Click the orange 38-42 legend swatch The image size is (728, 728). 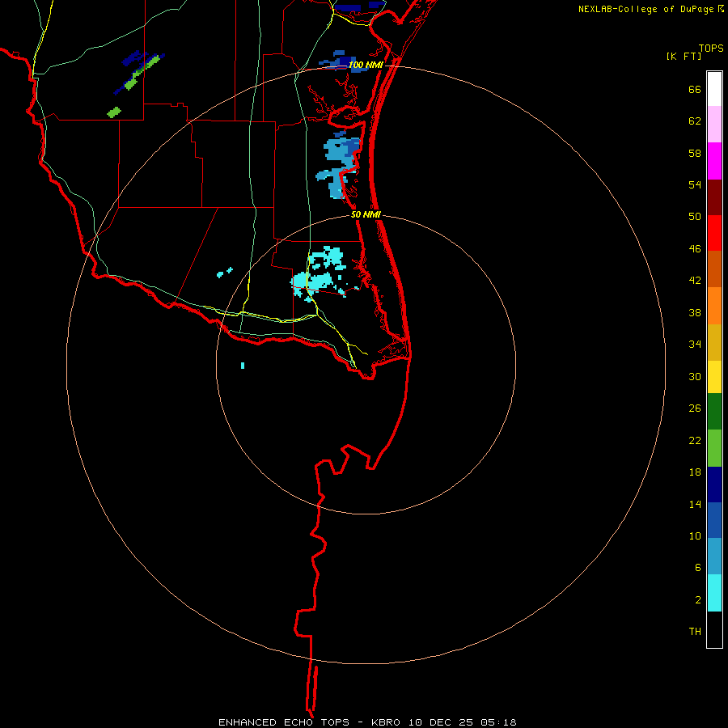(714, 306)
